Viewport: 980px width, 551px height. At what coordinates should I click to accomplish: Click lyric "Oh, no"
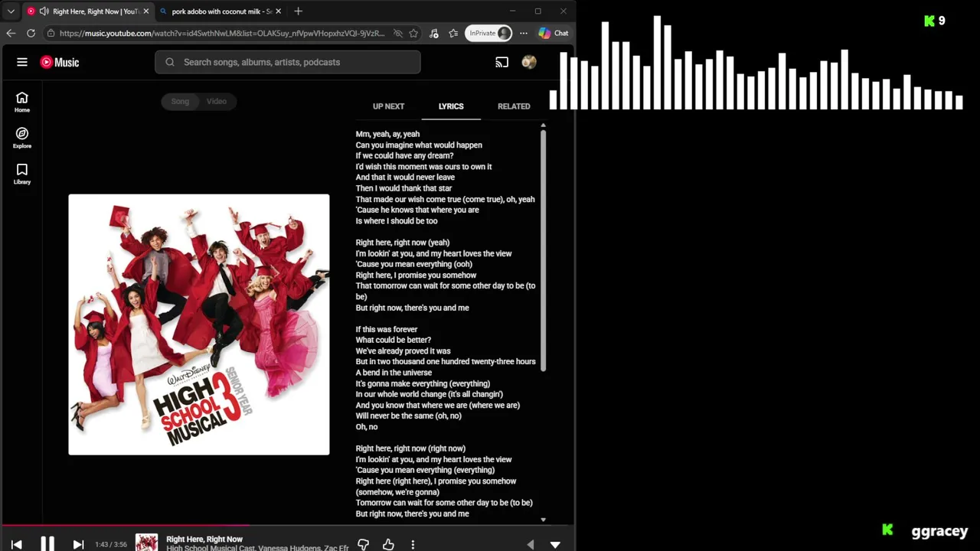tap(367, 427)
